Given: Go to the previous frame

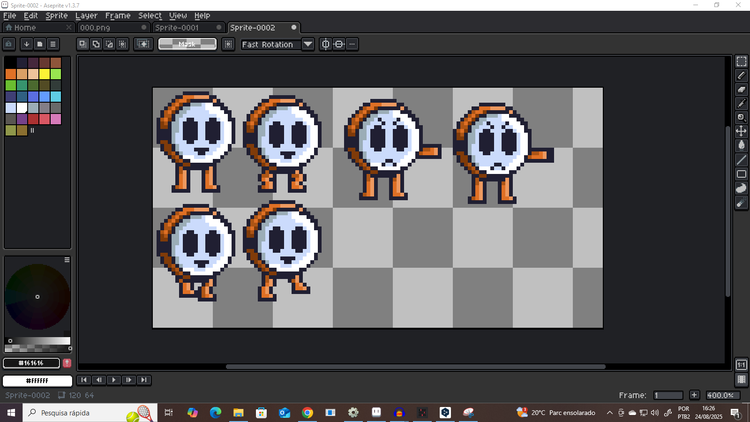Looking at the screenshot, I should pos(99,380).
